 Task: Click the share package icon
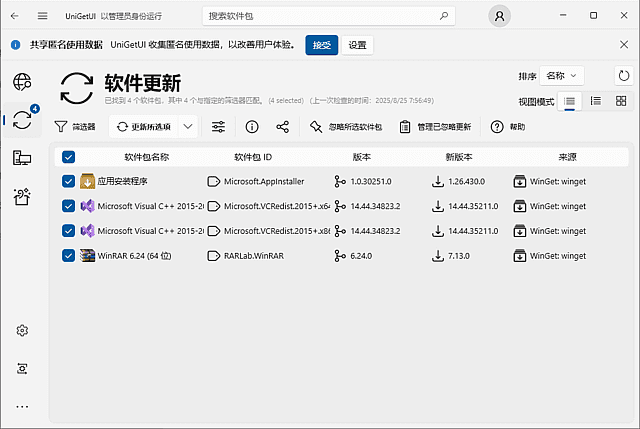pyautogui.click(x=283, y=127)
